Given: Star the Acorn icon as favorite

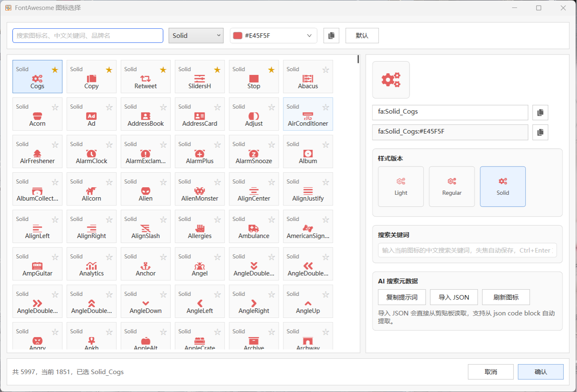Looking at the screenshot, I should click(55, 107).
